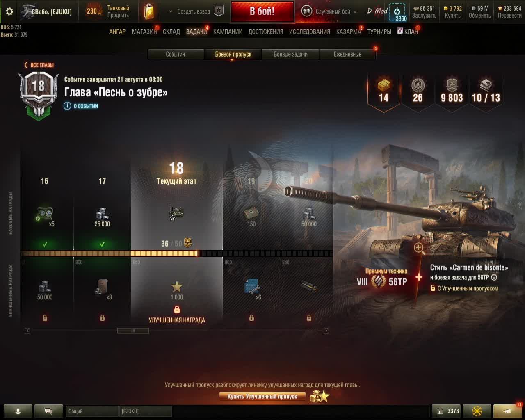Open the "Исследования" menu item
The image size is (525, 420).
coord(310,32)
